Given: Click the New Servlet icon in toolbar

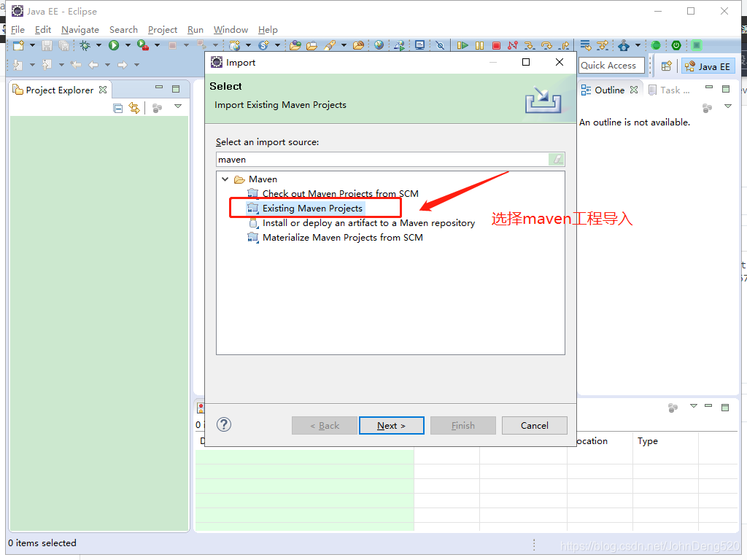Looking at the screenshot, I should (263, 45).
